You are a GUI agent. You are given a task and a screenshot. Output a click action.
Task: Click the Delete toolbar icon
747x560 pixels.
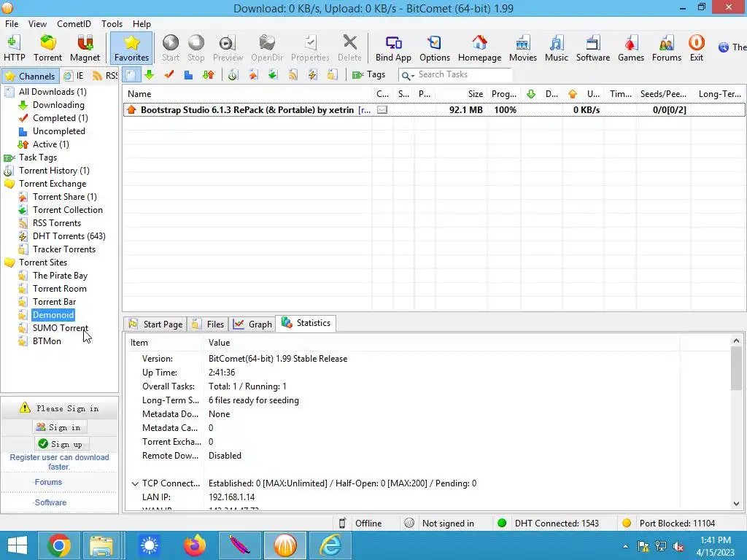coord(349,48)
